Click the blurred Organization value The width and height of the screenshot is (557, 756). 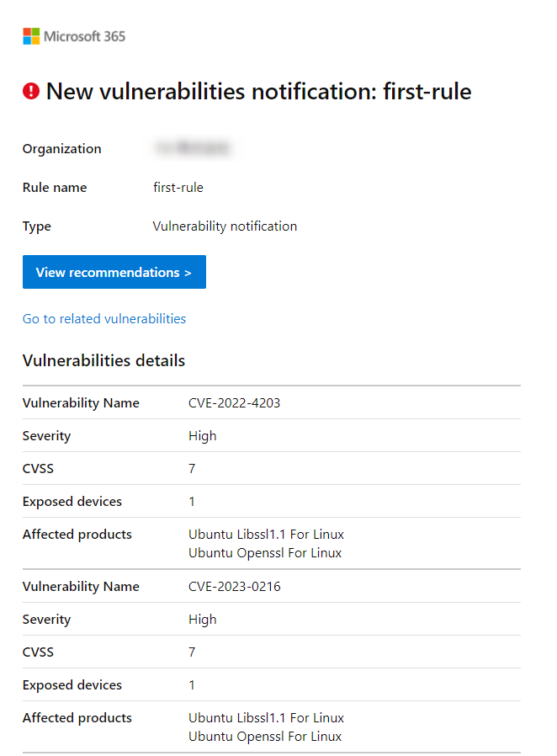[x=192, y=147]
